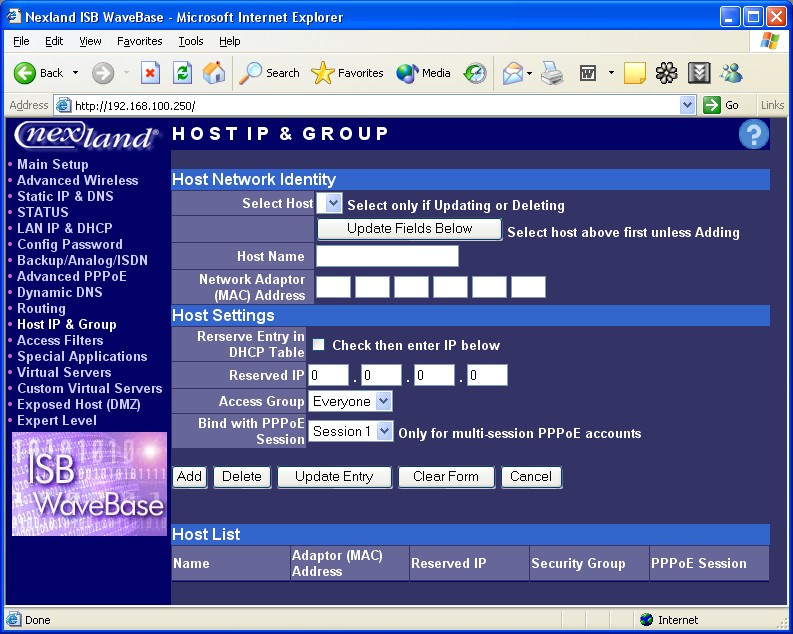The width and height of the screenshot is (793, 634).
Task: Open the Mail button dropdown arrow
Action: (530, 73)
